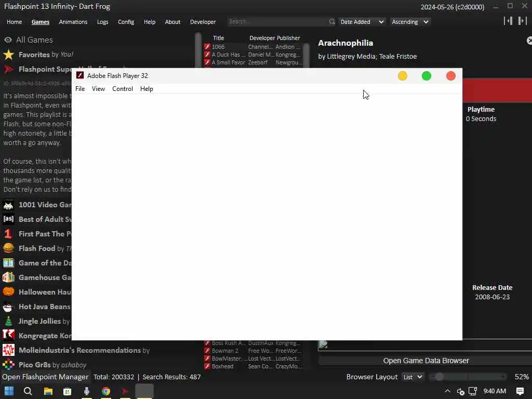Switch to the Games tab
The height and width of the screenshot is (399, 532).
coord(41,22)
